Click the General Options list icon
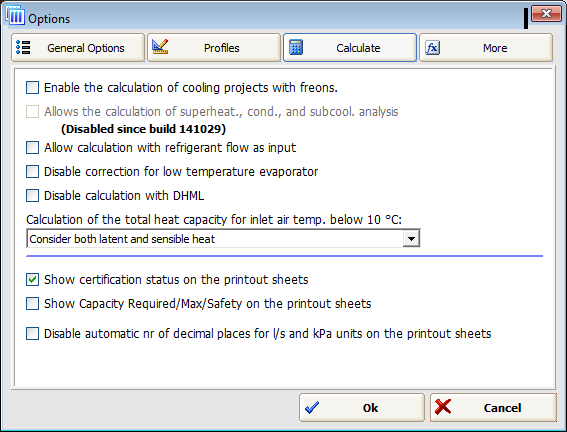 pyautogui.click(x=24, y=48)
